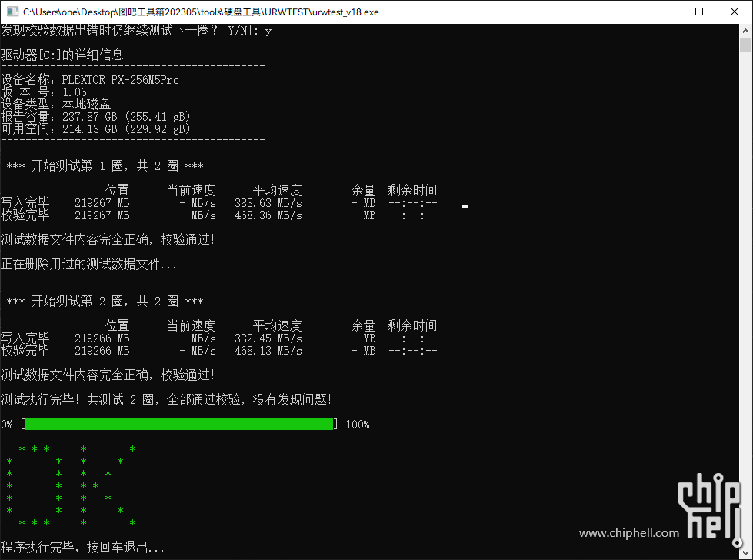Click the vertical scrollbar thumb
This screenshot has height=560, width=753.
(x=745, y=45)
